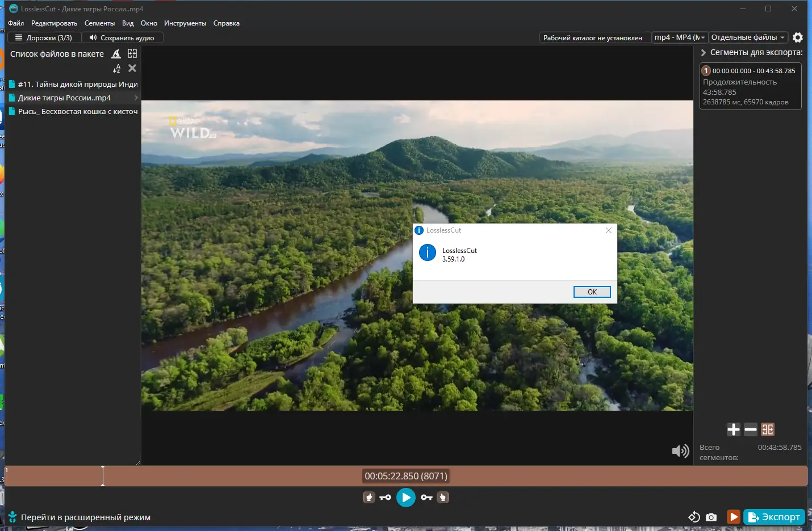Open the mp4 - MP4 output format dropdown
The image size is (812, 531).
[x=680, y=37]
